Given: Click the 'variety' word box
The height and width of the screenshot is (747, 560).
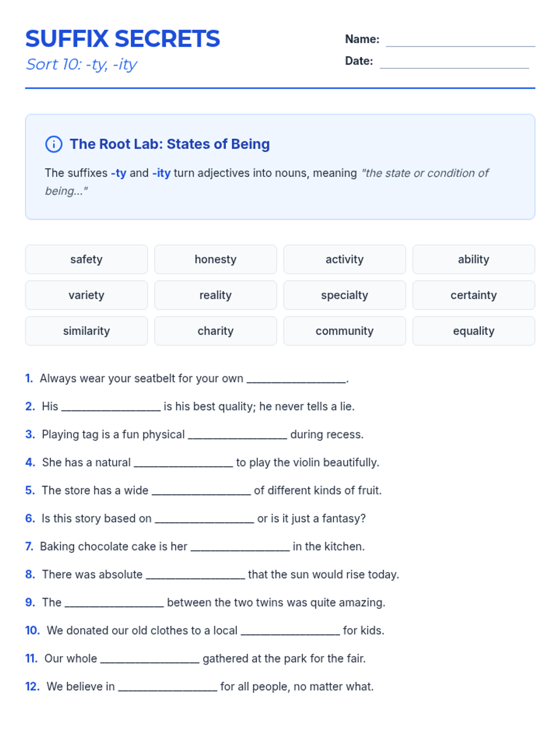Looking at the screenshot, I should point(86,295).
